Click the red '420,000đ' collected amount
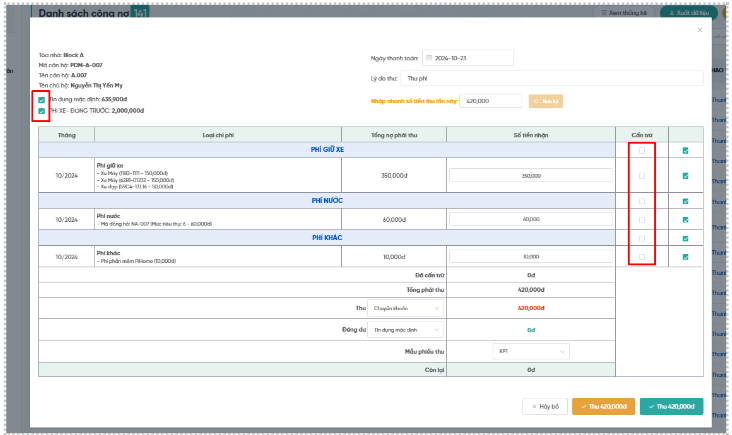The image size is (732, 435). tap(531, 308)
